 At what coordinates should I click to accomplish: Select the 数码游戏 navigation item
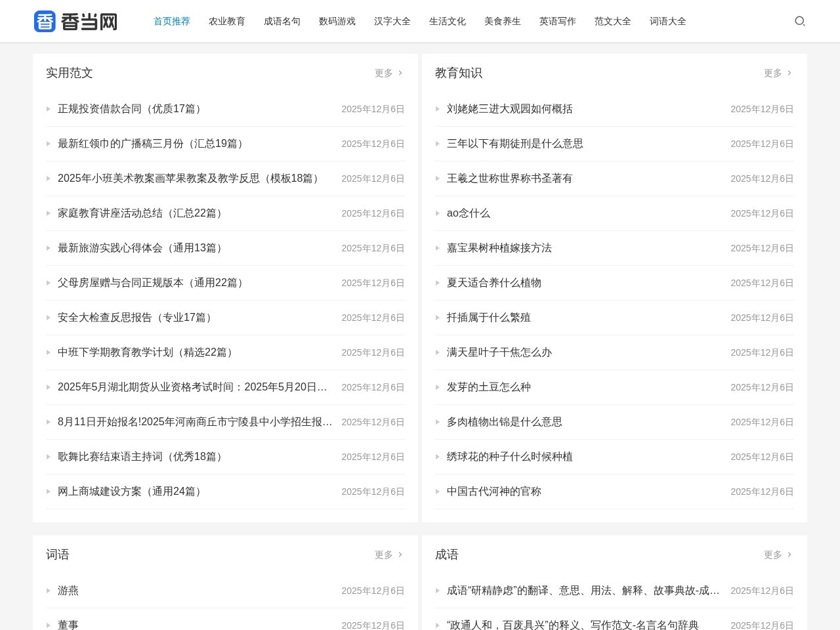[337, 21]
